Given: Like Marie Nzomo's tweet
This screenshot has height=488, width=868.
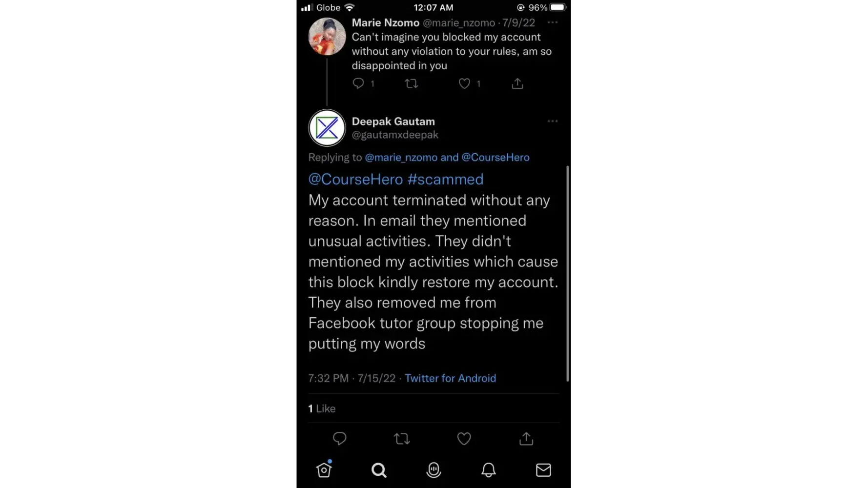Looking at the screenshot, I should [464, 83].
